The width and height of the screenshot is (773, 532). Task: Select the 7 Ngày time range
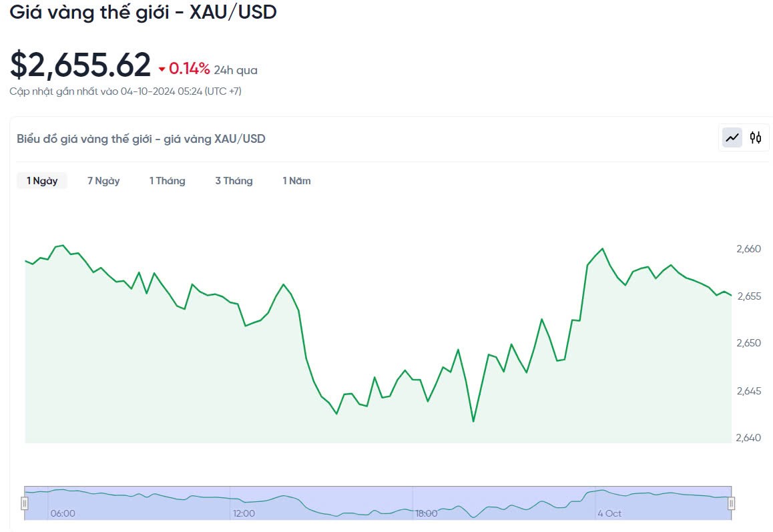[103, 181]
